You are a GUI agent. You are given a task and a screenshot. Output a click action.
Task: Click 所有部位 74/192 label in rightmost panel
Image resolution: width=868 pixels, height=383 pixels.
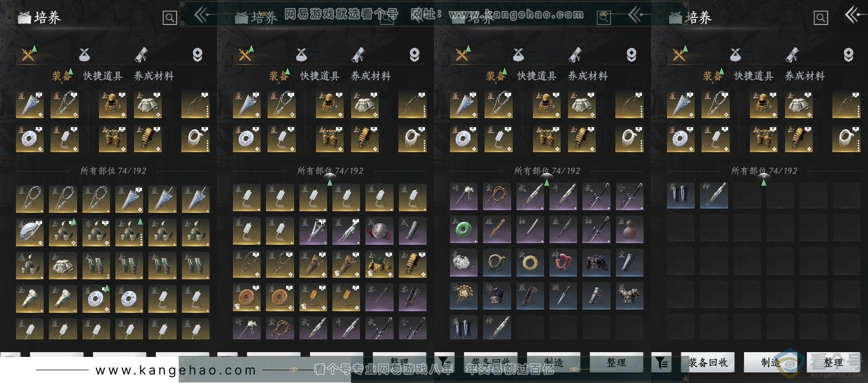click(764, 171)
